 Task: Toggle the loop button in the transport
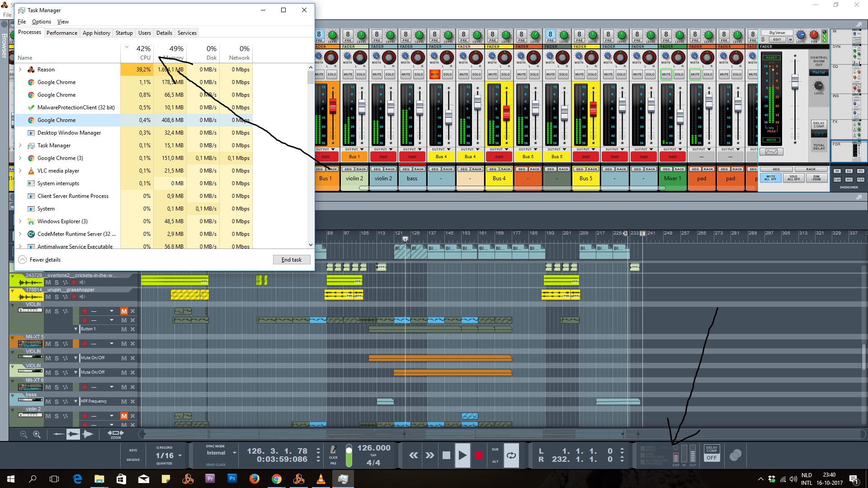pyautogui.click(x=511, y=455)
